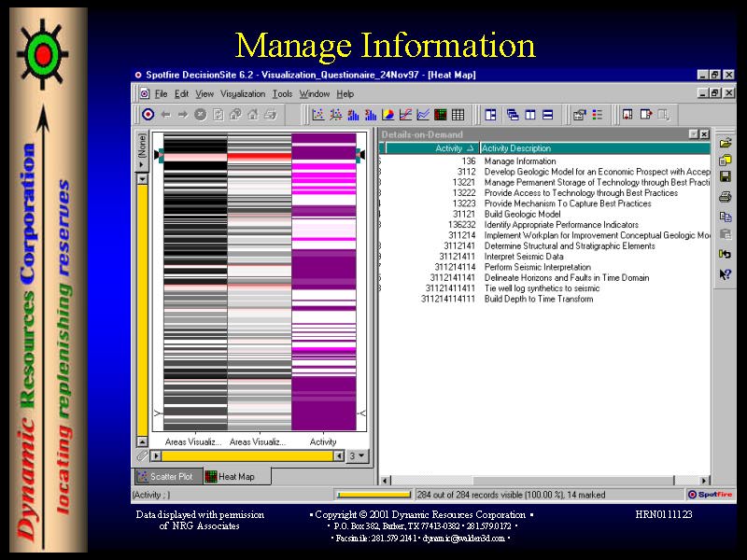Click the Activity column header sort arrow
The width and height of the screenshot is (747, 560).
472,148
